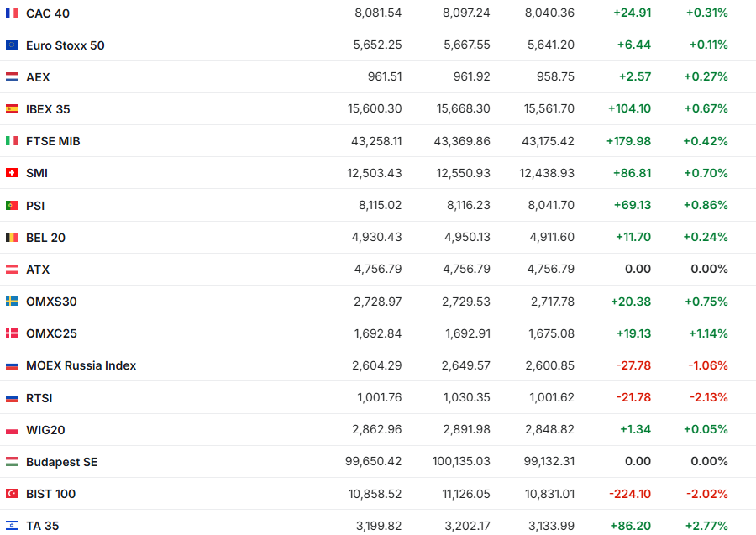This screenshot has width=756, height=535.
Task: Click the Danish flag icon beside OMXC25
Action: tap(12, 333)
